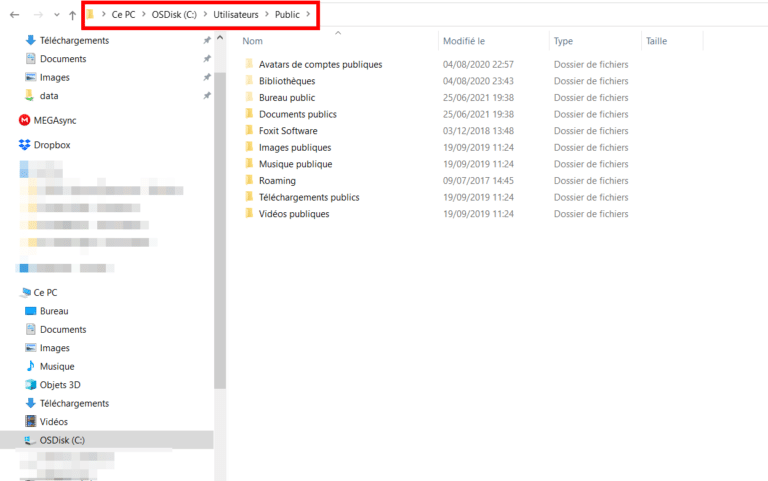This screenshot has width=768, height=481.
Task: Expand chevron between Utilisateurs and Public
Action: [x=267, y=14]
